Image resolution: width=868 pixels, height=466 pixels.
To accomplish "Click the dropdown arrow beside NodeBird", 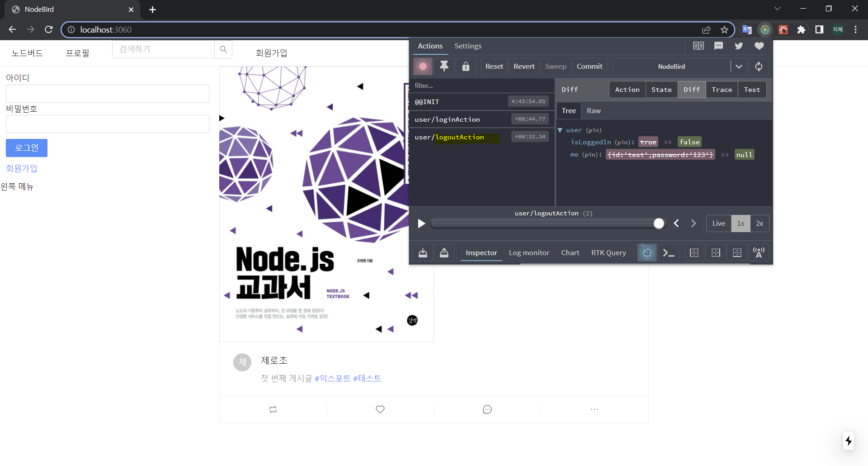I will click(x=739, y=67).
